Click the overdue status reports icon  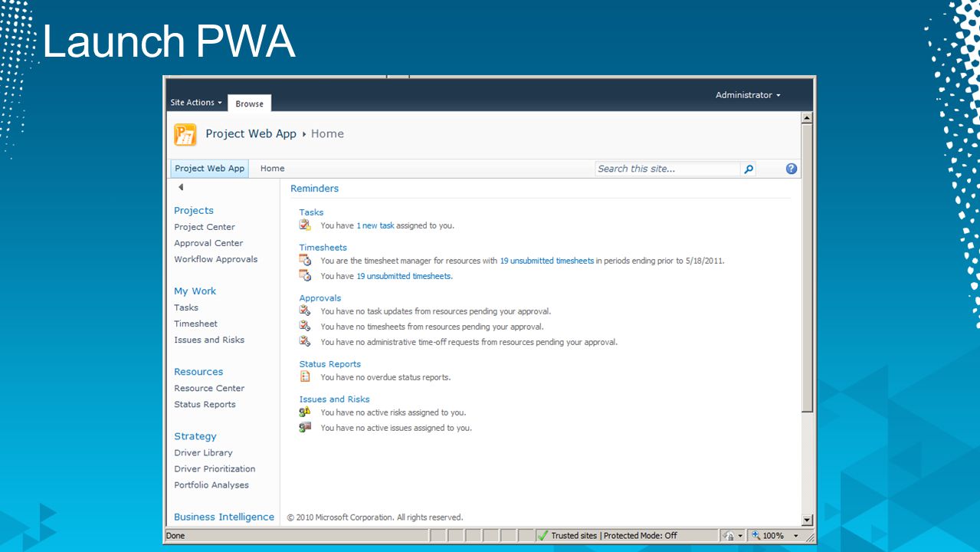click(x=305, y=376)
